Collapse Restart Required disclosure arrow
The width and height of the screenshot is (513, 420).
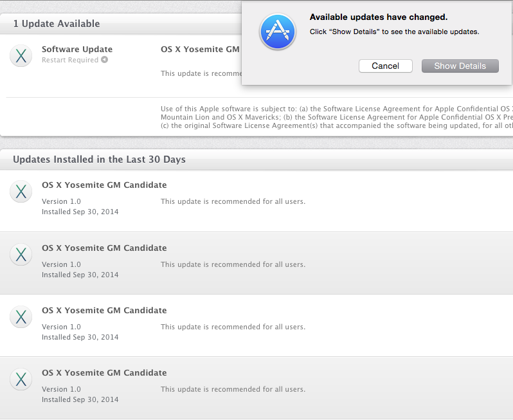[104, 60]
